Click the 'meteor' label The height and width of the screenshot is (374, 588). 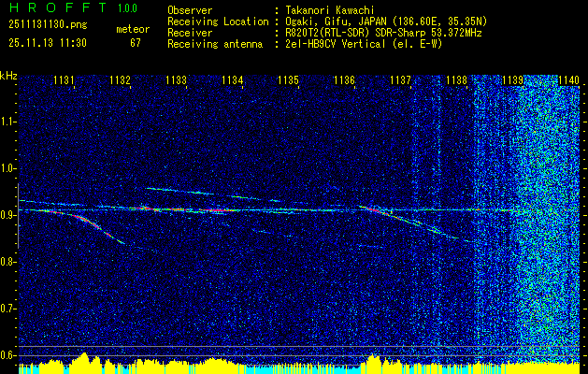pyautogui.click(x=133, y=29)
